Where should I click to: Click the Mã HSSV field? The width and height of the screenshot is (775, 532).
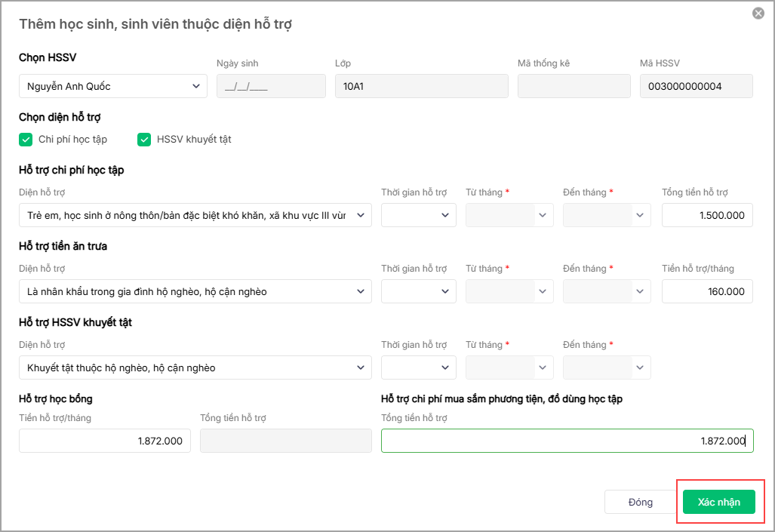pyautogui.click(x=696, y=86)
